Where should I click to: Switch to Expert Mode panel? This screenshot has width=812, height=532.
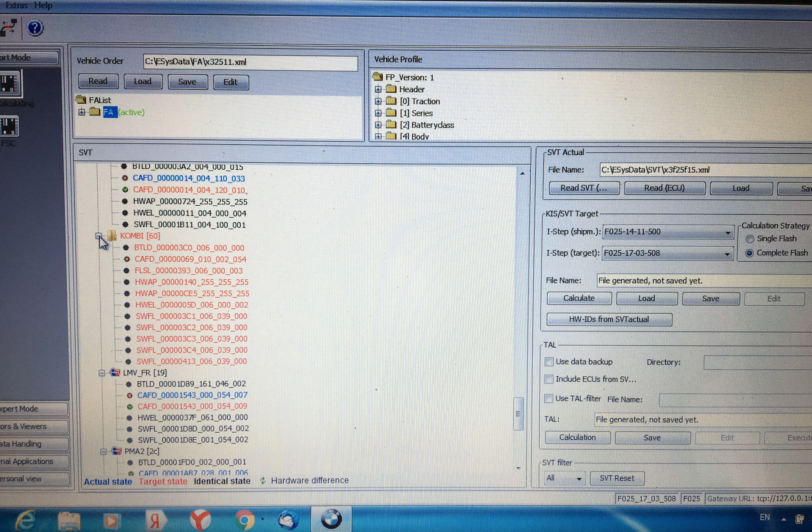coord(33,409)
